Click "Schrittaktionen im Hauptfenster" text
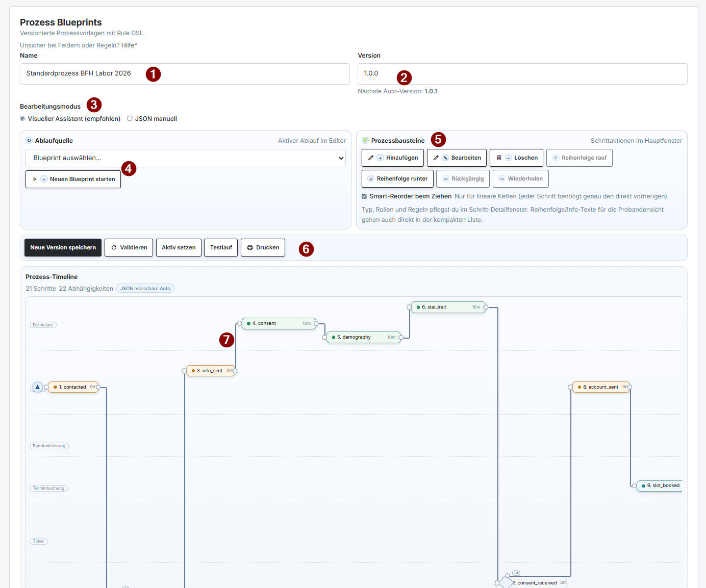Image resolution: width=706 pixels, height=588 pixels. [x=636, y=141]
